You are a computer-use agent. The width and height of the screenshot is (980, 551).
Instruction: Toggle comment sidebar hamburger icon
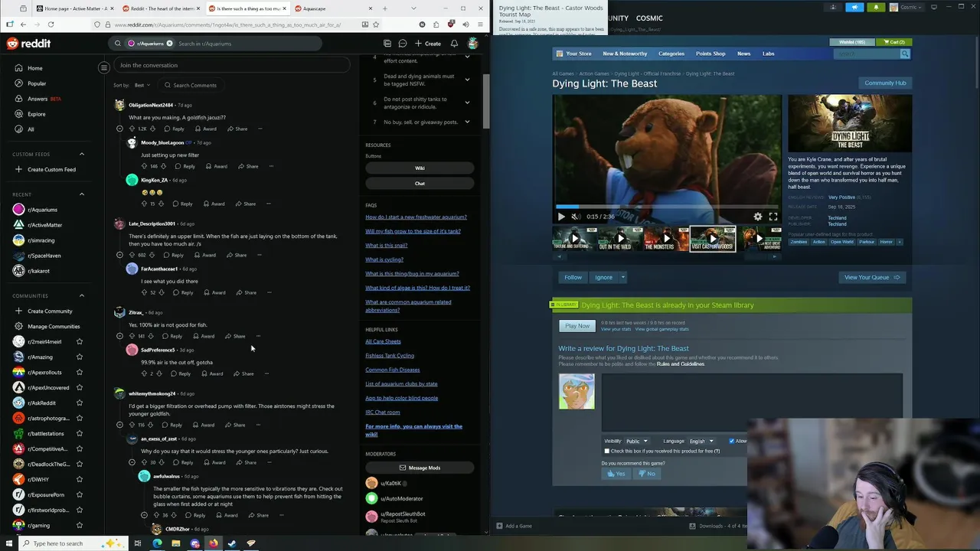104,67
